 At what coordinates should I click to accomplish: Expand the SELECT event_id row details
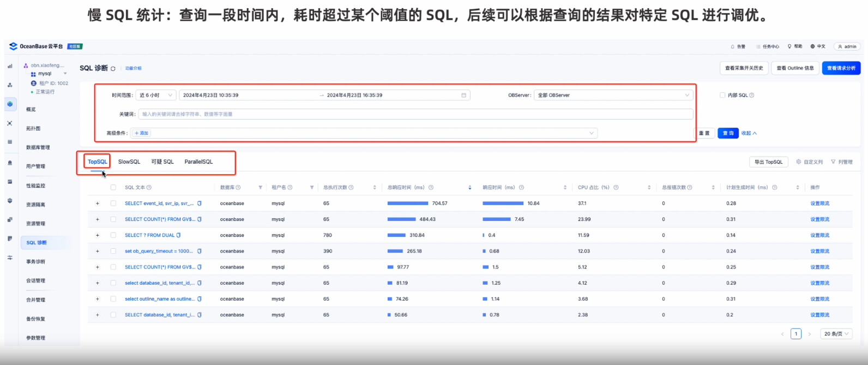coord(98,204)
